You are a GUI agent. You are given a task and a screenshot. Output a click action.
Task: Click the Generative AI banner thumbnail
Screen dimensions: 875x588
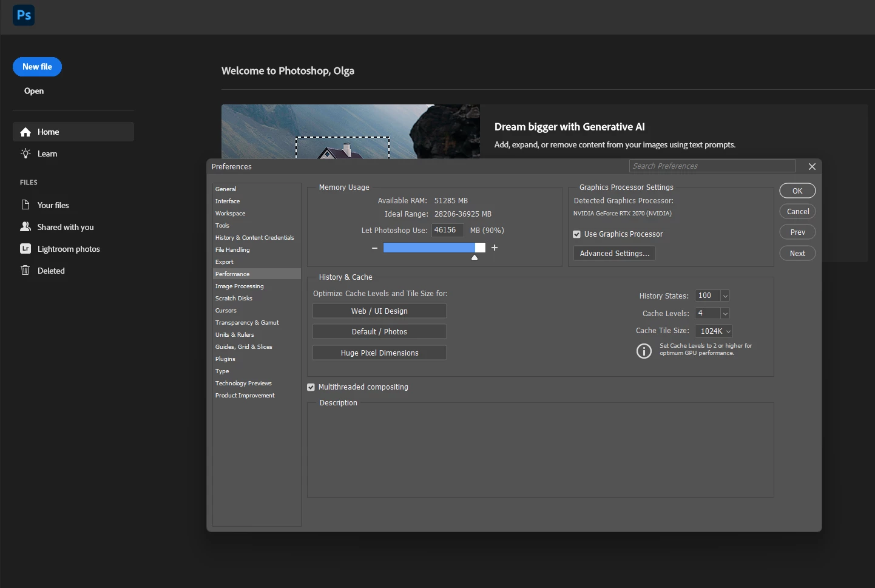pos(351,132)
